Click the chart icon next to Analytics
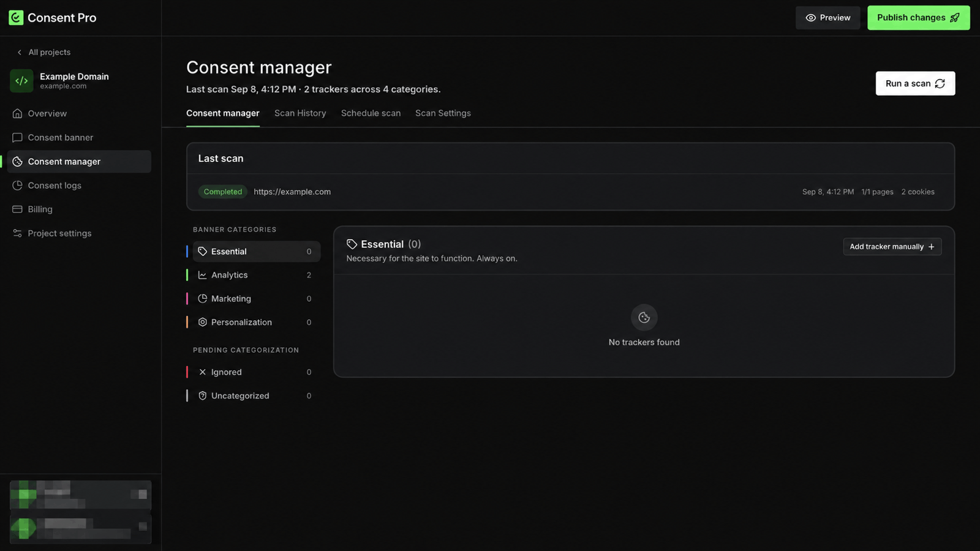Image resolution: width=980 pixels, height=551 pixels. (x=202, y=275)
